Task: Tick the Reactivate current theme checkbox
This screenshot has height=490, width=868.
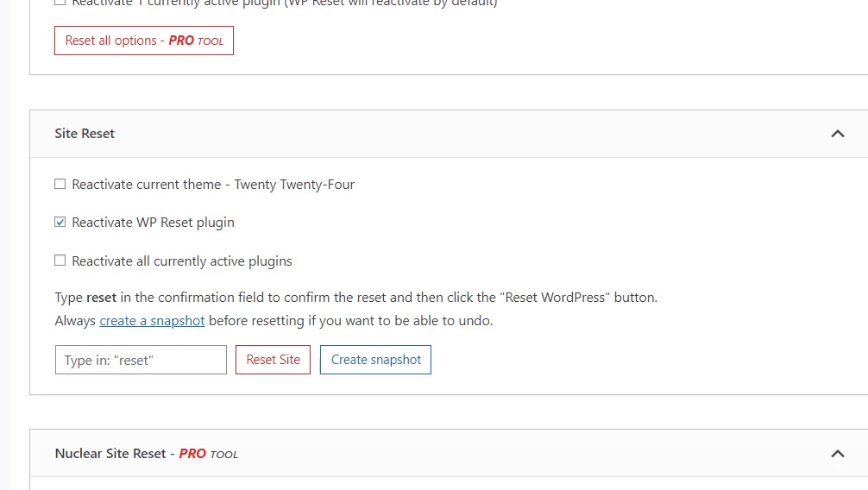Action: (x=60, y=184)
